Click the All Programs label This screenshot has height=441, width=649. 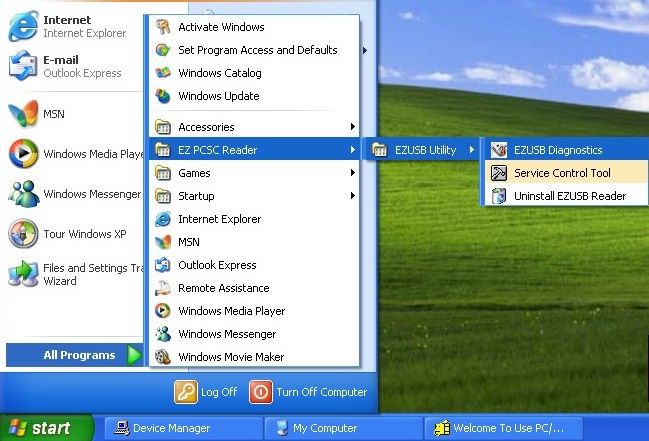[x=79, y=355]
